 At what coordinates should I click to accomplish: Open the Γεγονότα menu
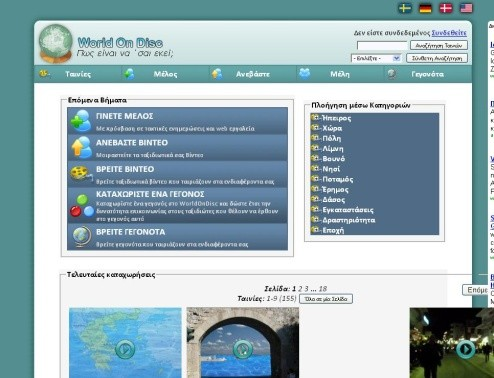[x=428, y=74]
